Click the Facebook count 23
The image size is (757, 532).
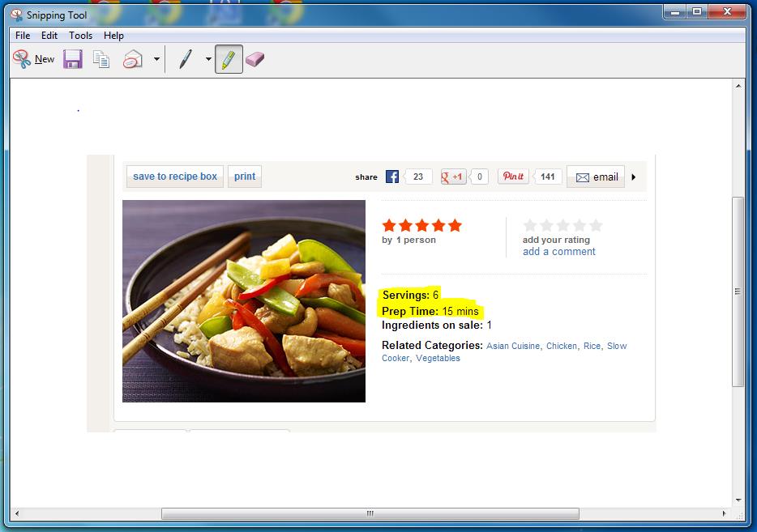click(418, 177)
